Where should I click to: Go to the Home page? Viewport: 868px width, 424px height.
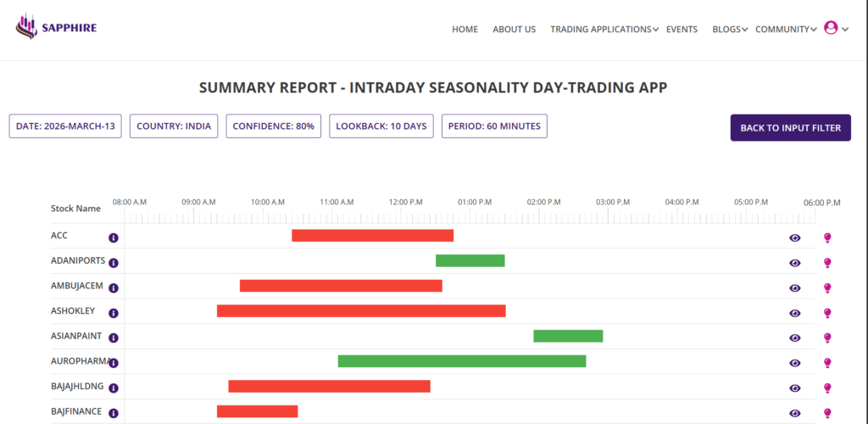[x=465, y=29]
